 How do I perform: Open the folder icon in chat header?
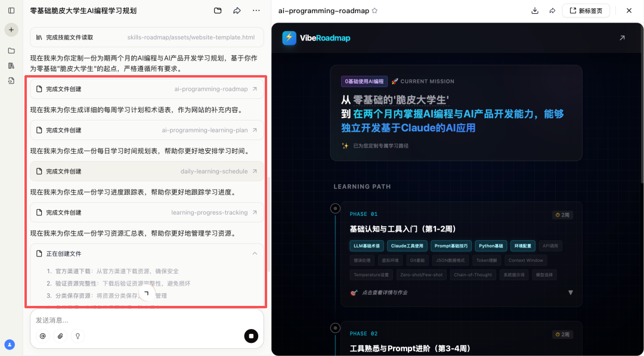coord(218,11)
